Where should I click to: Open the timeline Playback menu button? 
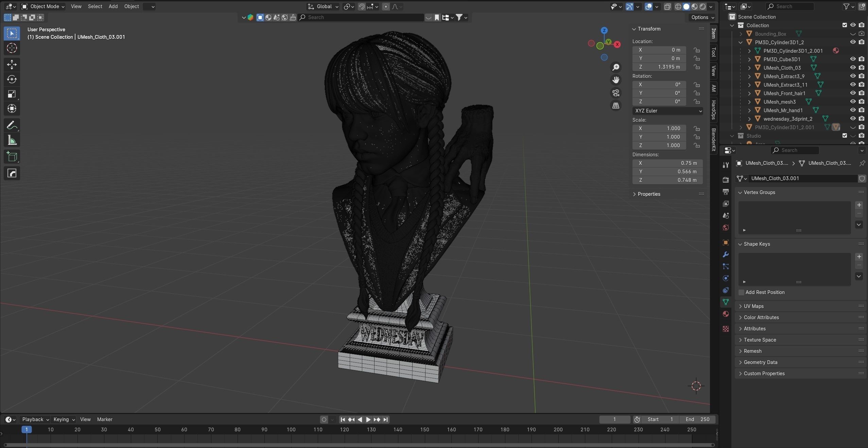pyautogui.click(x=35, y=419)
